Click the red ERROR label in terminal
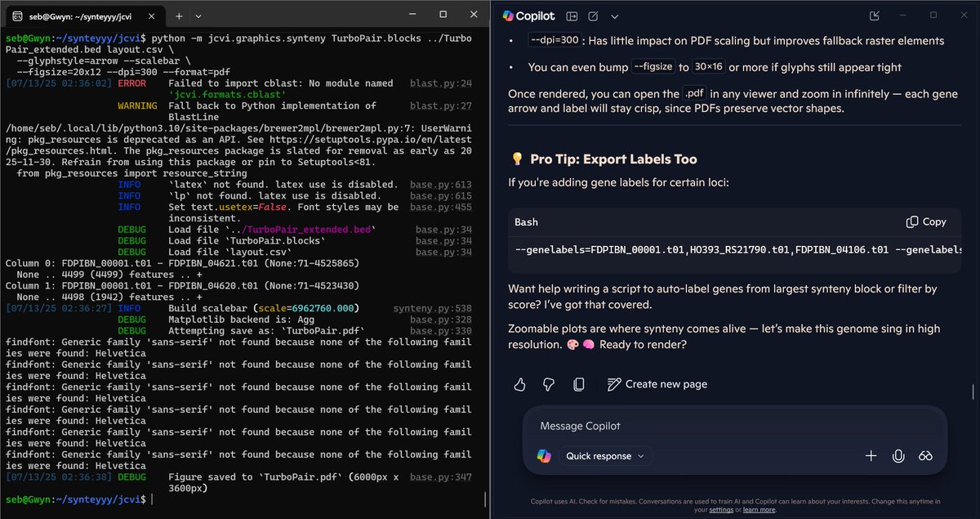This screenshot has width=980, height=519. (132, 83)
